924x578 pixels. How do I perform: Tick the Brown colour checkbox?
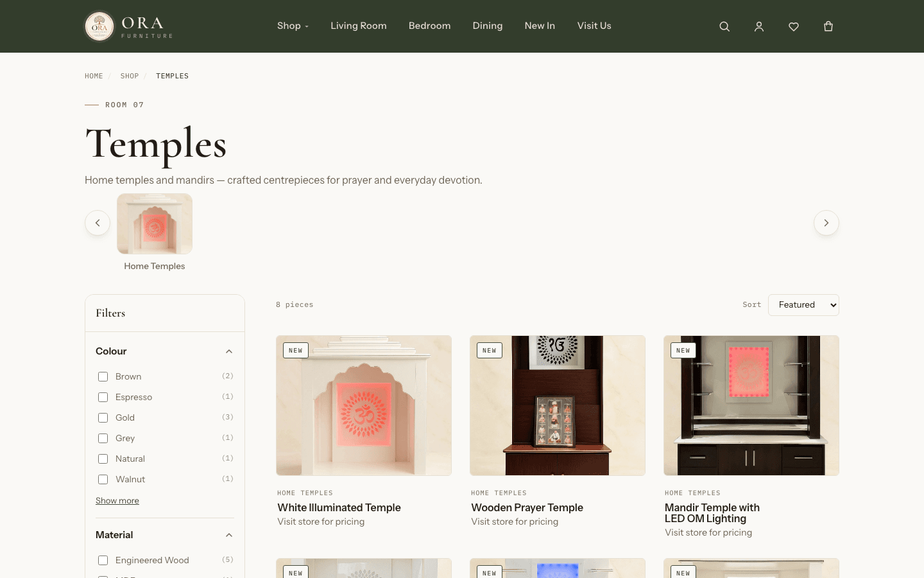tap(103, 376)
